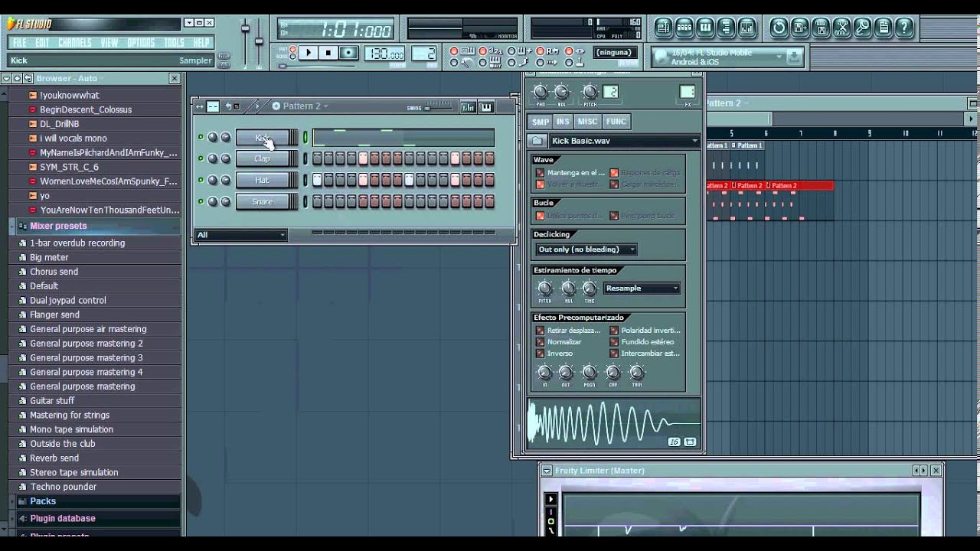980x551 pixels.
Task: Select the Techno pounder mixer preset
Action: [64, 487]
